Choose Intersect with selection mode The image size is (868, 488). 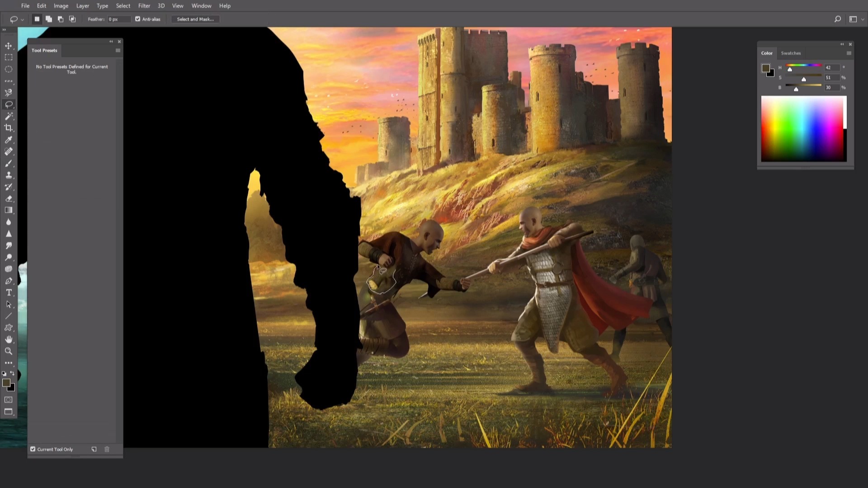[72, 19]
